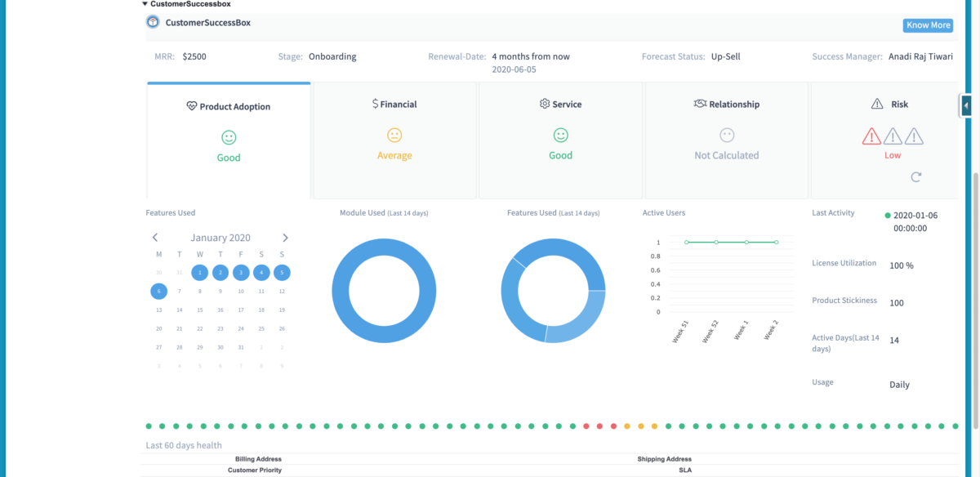Collapse the right-edge side panel arrow
980x477 pixels.
click(x=965, y=105)
